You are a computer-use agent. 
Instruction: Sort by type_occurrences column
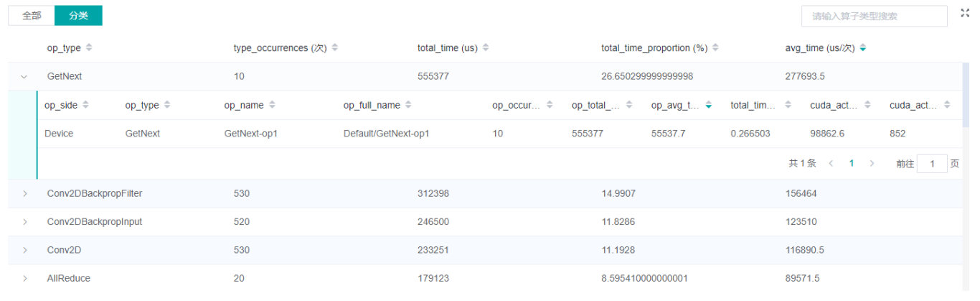(x=334, y=48)
